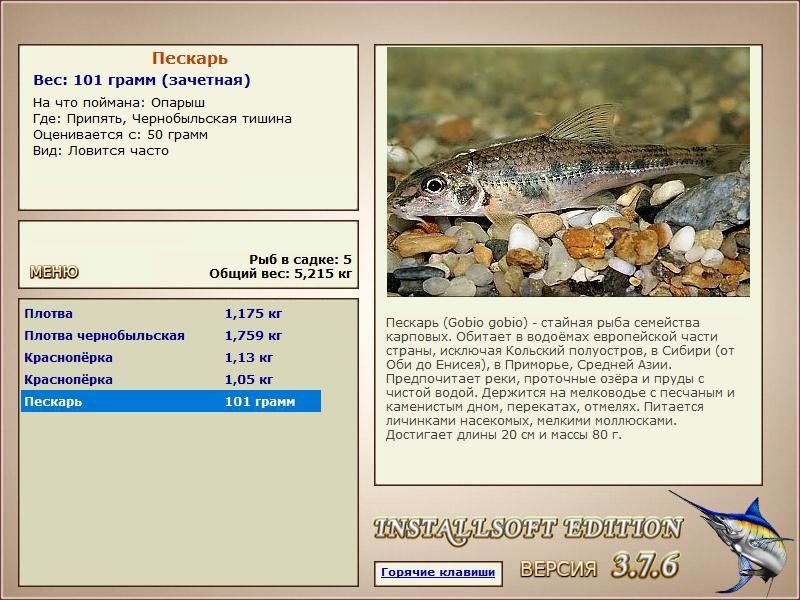Click the Пескарь (Gobio gobio) description text
This screenshot has width=800, height=600.
(x=560, y=379)
